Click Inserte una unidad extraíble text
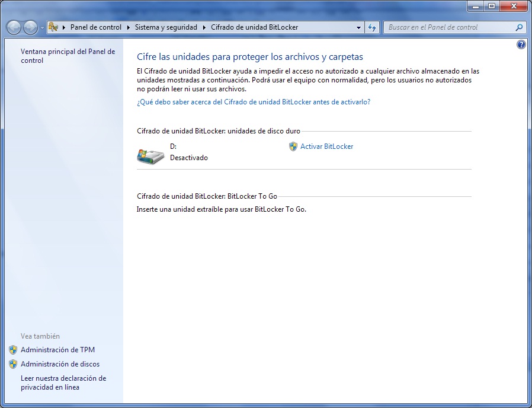The height and width of the screenshot is (408, 532). (x=221, y=209)
